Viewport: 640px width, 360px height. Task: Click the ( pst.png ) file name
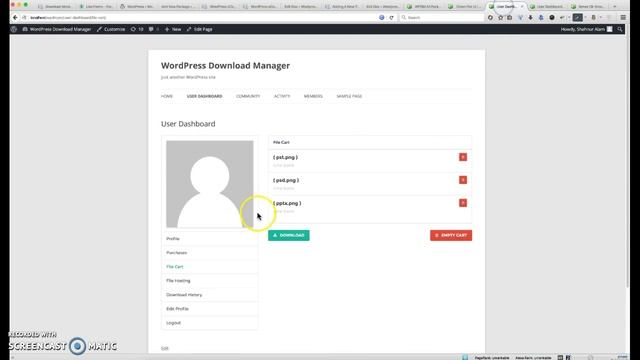pyautogui.click(x=285, y=157)
